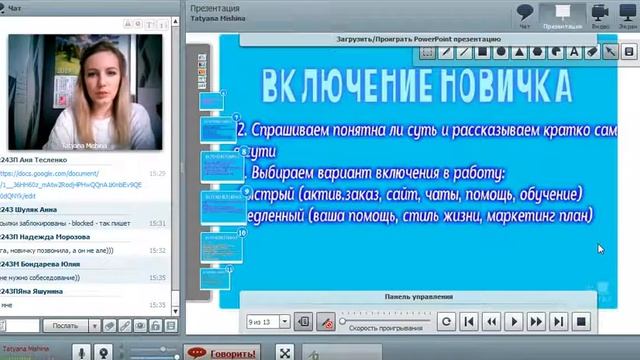The height and width of the screenshot is (360, 640).
Task: Pick the hexagon shape tool
Action: point(538,52)
